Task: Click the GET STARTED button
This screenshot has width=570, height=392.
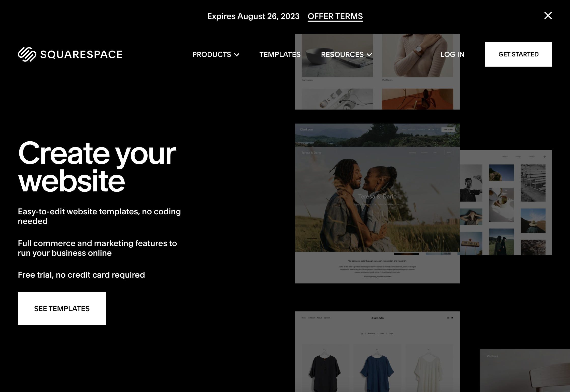Action: [518, 54]
